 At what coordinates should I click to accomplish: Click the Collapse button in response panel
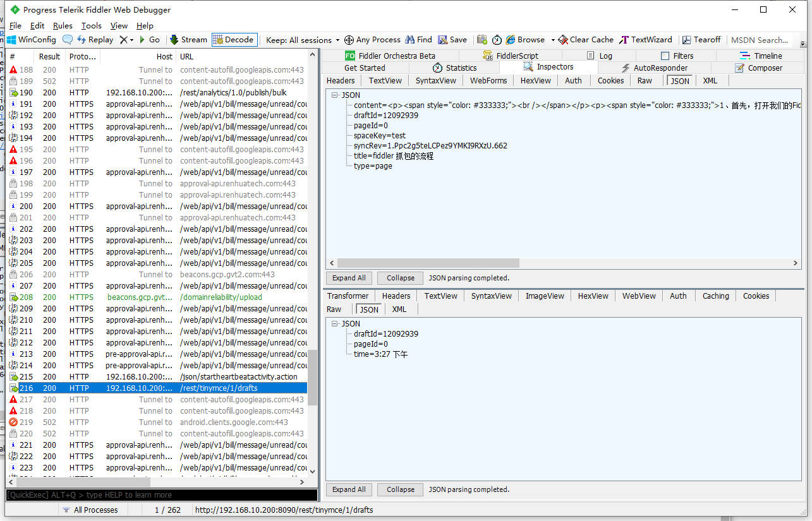click(x=399, y=489)
